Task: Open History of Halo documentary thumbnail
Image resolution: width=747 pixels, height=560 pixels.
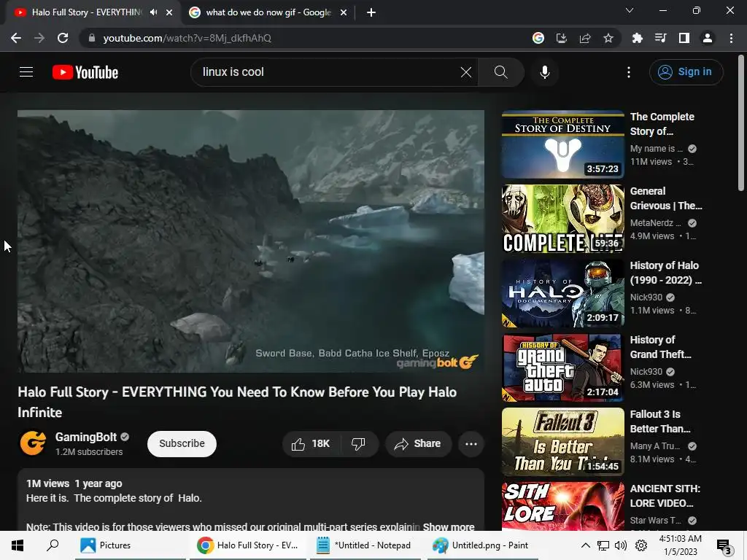Action: point(562,293)
